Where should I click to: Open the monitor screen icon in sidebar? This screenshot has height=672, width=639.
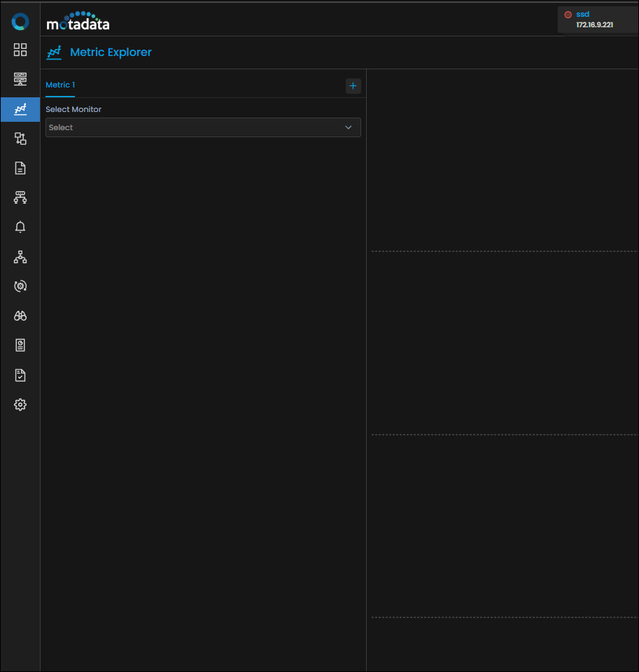coord(20,79)
